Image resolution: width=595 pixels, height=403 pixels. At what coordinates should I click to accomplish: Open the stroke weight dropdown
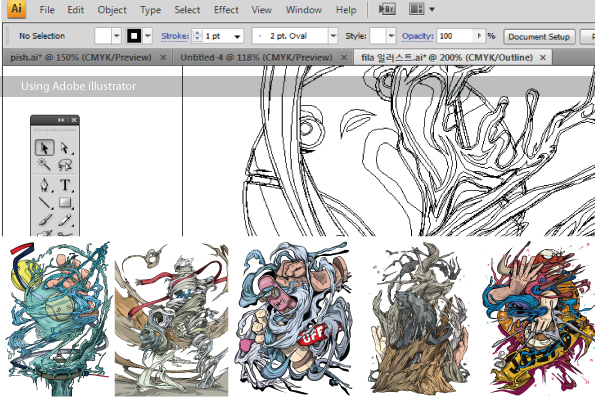point(238,36)
